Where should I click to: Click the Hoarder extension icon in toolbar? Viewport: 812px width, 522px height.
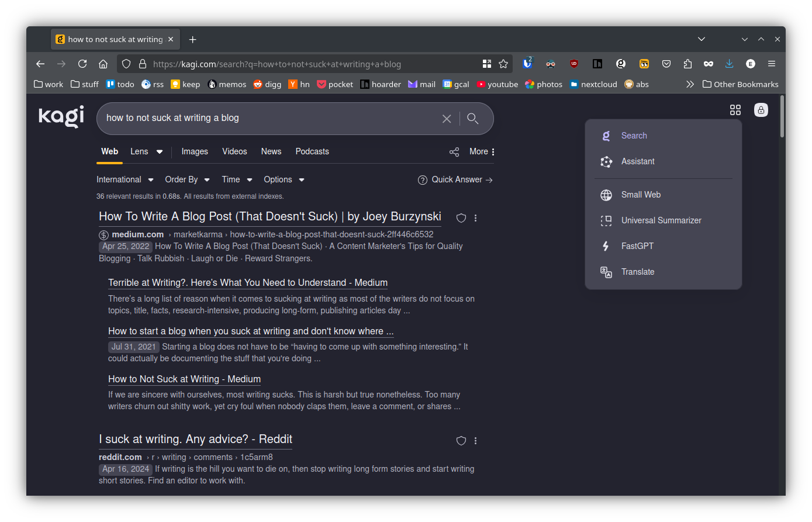tap(597, 64)
